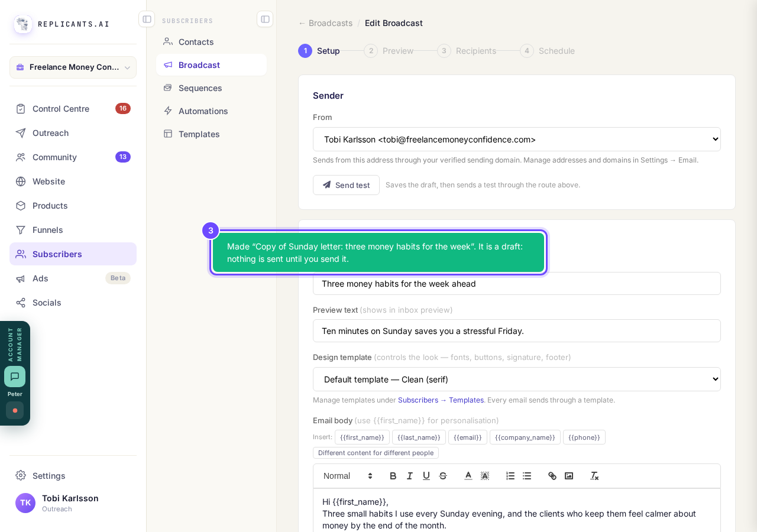Screen dimensions: 757x532
Task: Go back to Broadcasts breadcrumb link
Action: [x=325, y=23]
